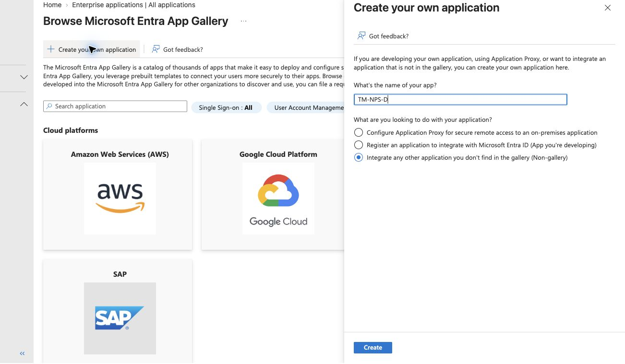
Task: Collapse the sidebar with the double chevron
Action: tap(22, 353)
